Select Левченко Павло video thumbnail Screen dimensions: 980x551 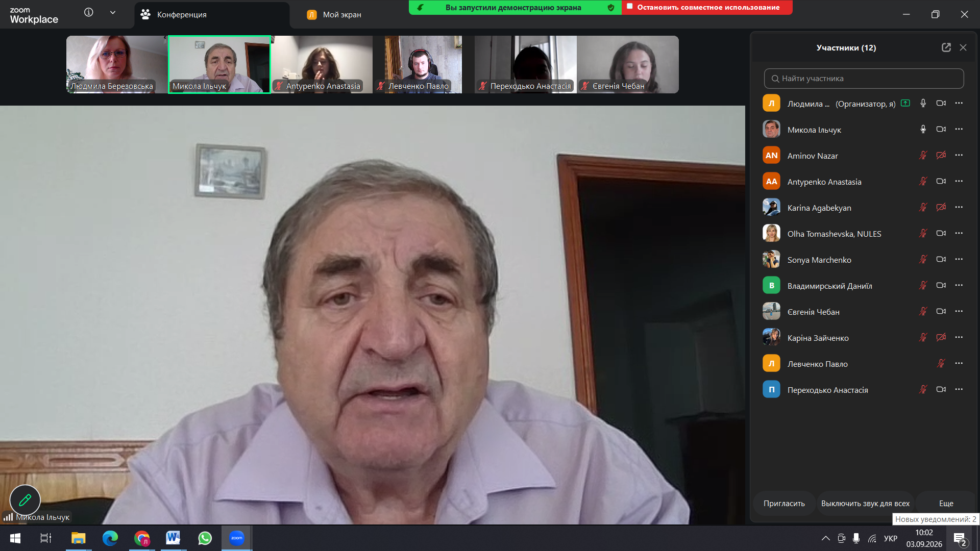pos(424,64)
